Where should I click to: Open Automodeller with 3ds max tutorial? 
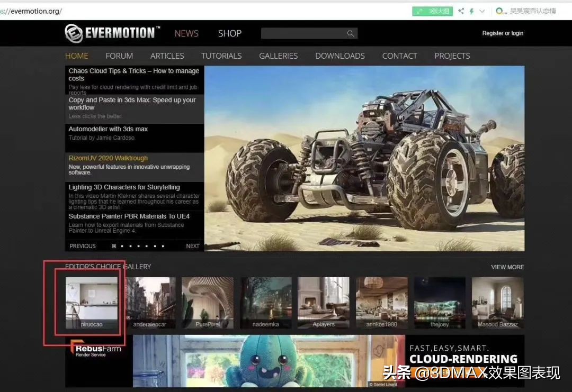click(x=134, y=138)
